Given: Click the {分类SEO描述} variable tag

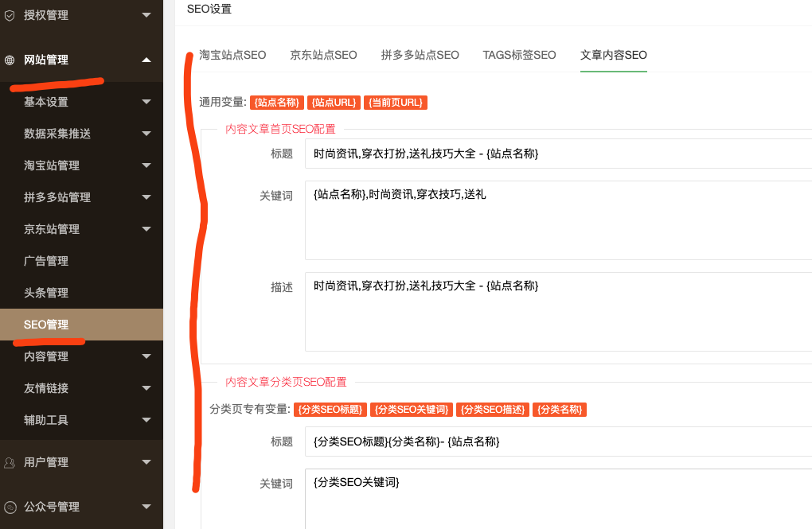Looking at the screenshot, I should [493, 410].
